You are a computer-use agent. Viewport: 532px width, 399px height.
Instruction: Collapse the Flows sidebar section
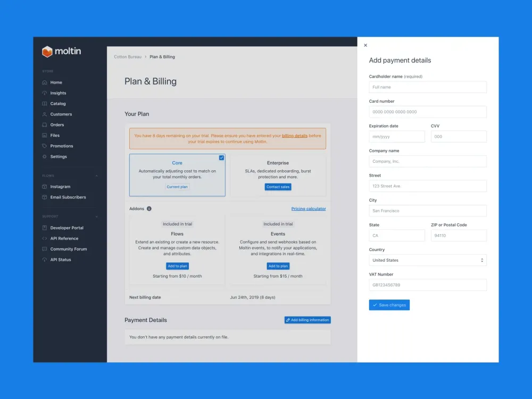96,176
